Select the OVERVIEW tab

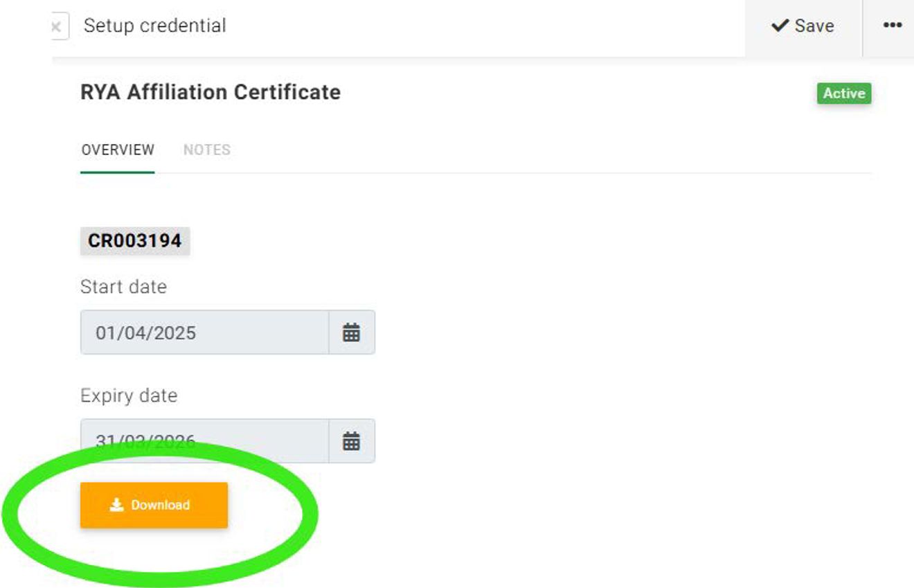[x=118, y=150]
